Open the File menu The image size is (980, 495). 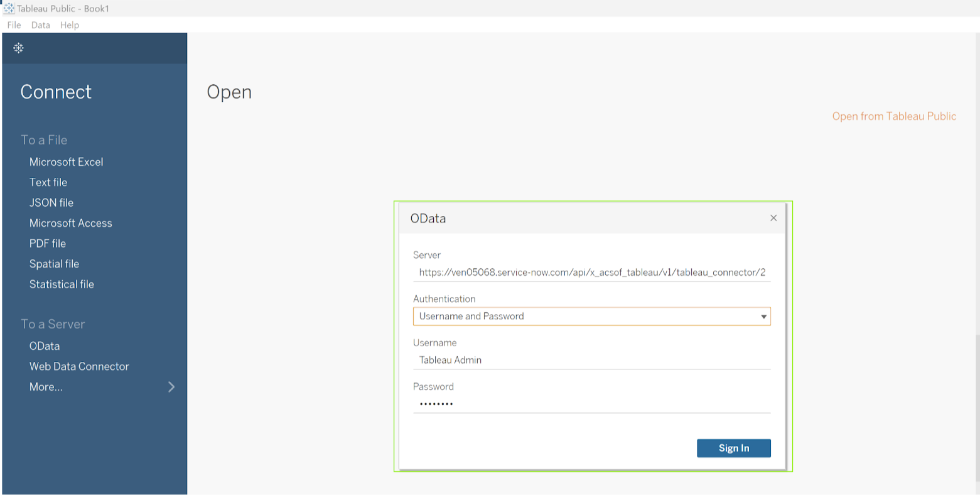(x=13, y=25)
